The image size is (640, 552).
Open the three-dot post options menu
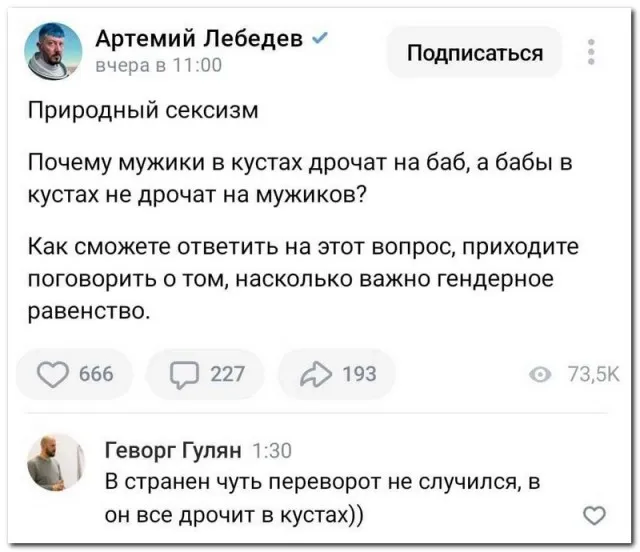(591, 51)
